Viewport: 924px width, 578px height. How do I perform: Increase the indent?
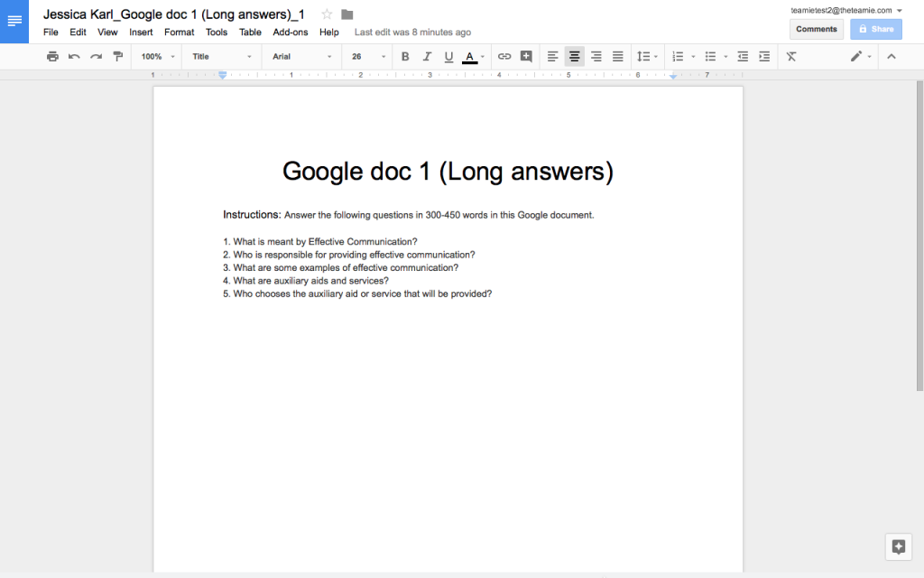[764, 57]
